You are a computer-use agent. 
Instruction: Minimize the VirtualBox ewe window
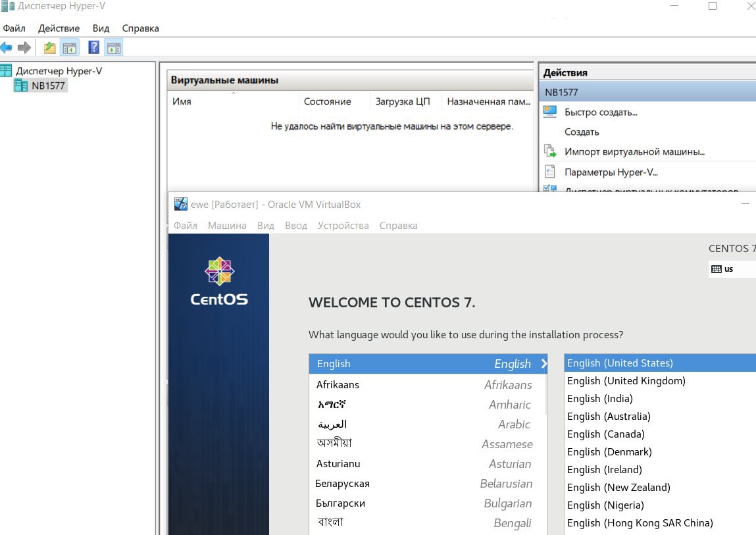(745, 204)
